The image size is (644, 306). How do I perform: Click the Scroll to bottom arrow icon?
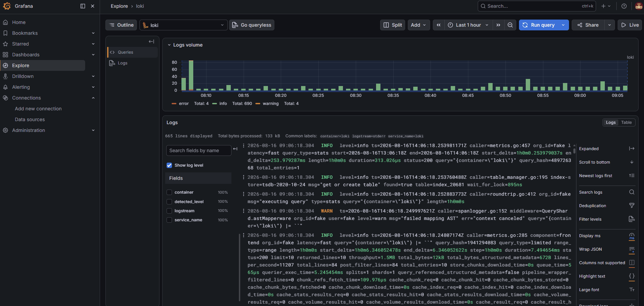tap(631, 162)
